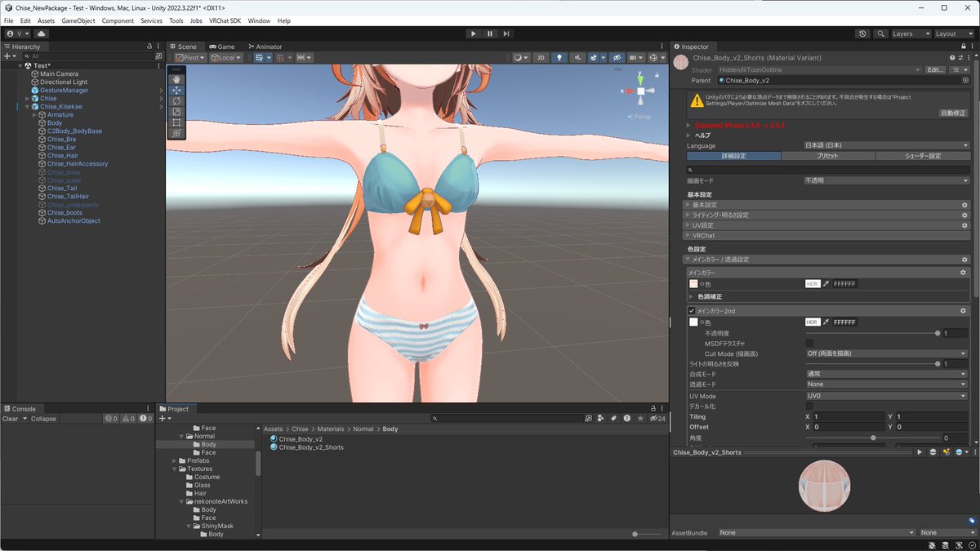Open Unity cloud services icon

pos(41,33)
